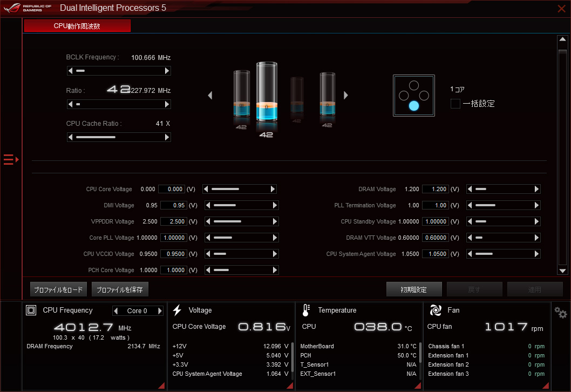Select the top core circle in diagram
Image resolution: width=571 pixels, height=392 pixels.
pyautogui.click(x=414, y=85)
